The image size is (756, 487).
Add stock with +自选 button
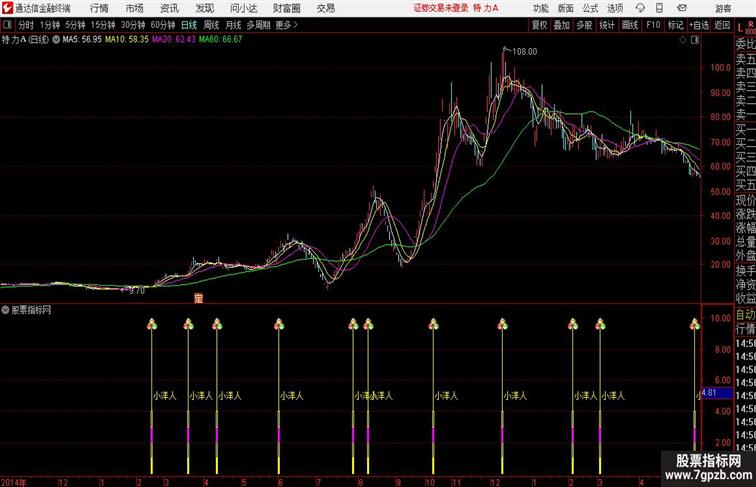click(x=699, y=25)
